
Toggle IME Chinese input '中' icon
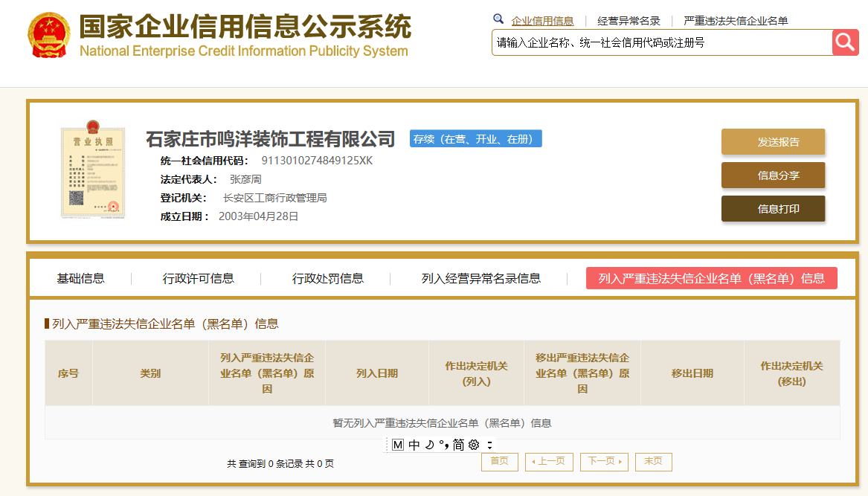414,445
